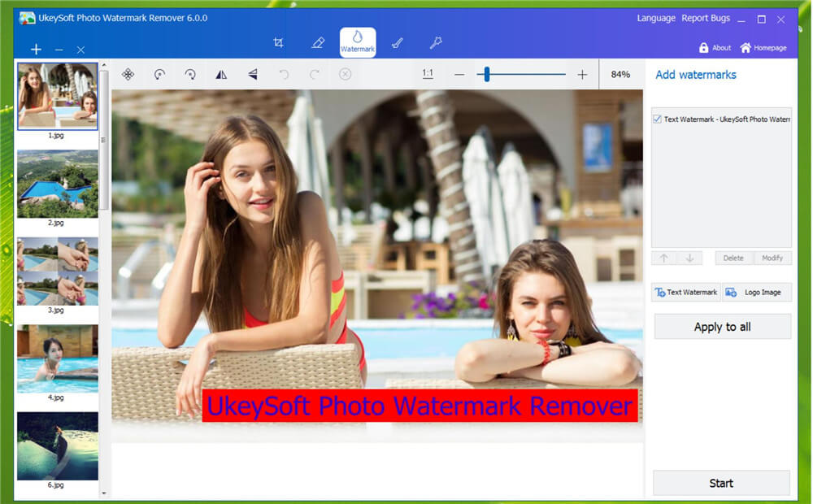Screen dimensions: 813x504
Task: Select the Eraser tool
Action: 318,42
